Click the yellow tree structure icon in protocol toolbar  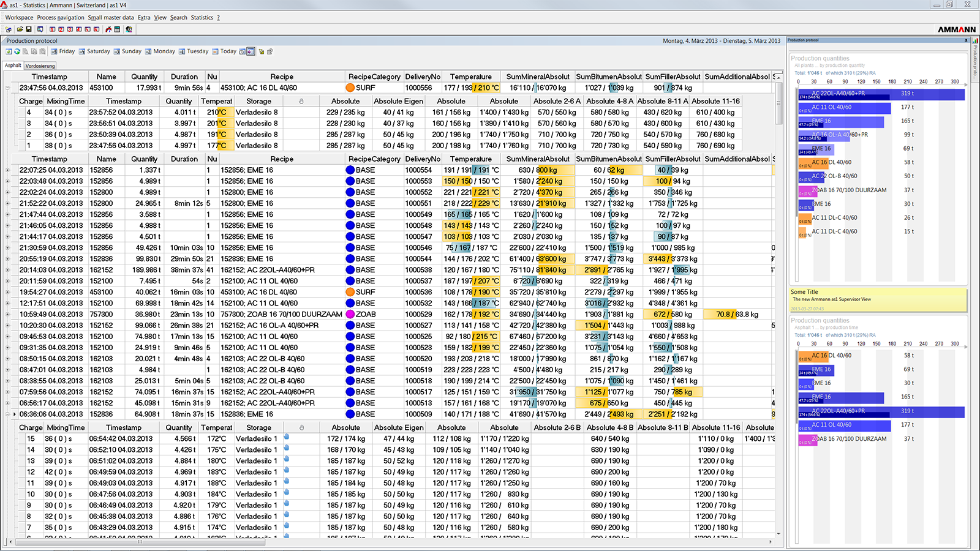262,51
